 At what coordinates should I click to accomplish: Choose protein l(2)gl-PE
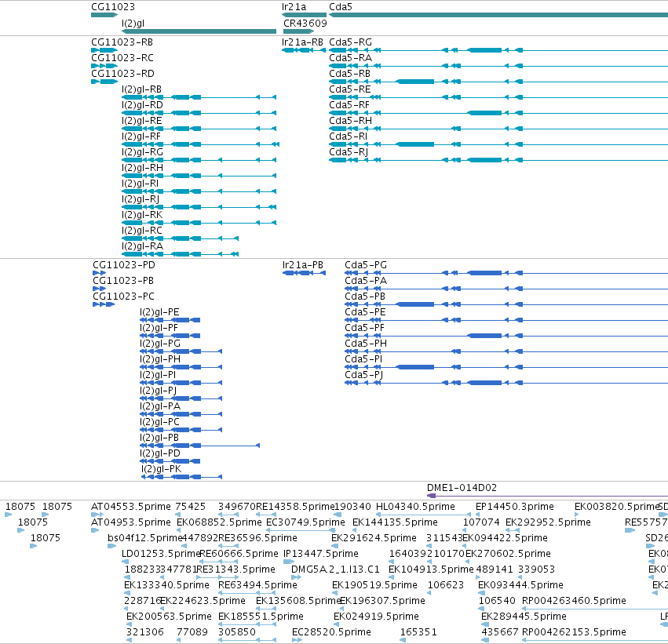(x=159, y=312)
